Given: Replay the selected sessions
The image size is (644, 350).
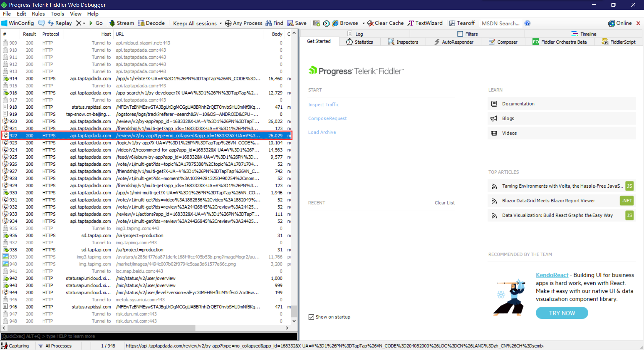Looking at the screenshot, I should point(60,23).
